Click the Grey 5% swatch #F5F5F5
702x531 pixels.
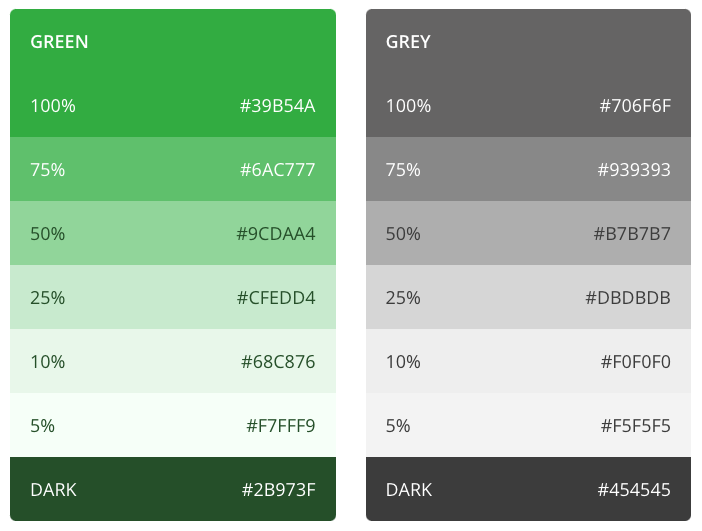(x=528, y=426)
